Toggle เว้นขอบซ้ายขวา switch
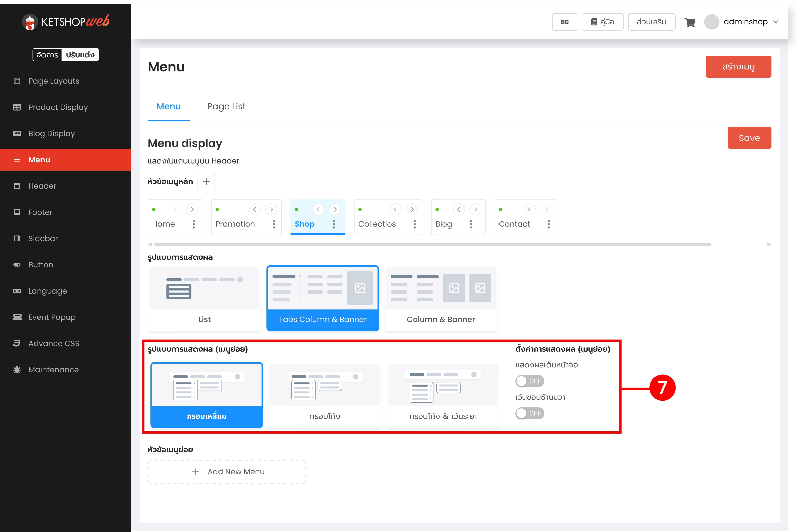 529,413
